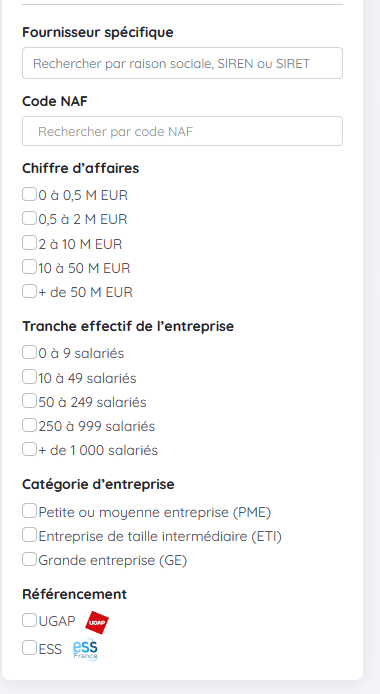Select the 2 à 10 M EUR checkbox
Screen dimensions: 380x694
(x=29, y=243)
